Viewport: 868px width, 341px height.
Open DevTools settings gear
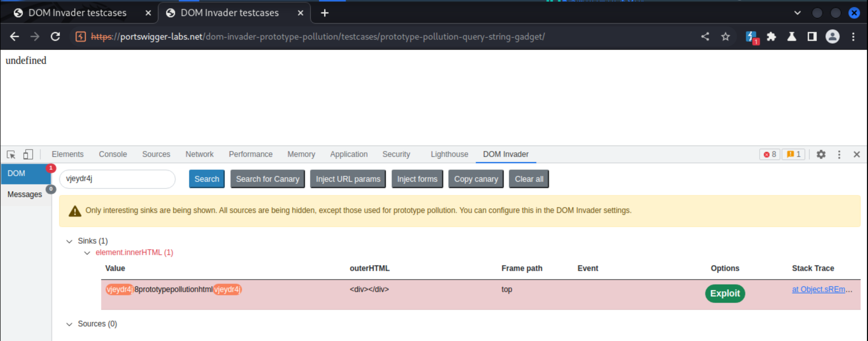(821, 154)
